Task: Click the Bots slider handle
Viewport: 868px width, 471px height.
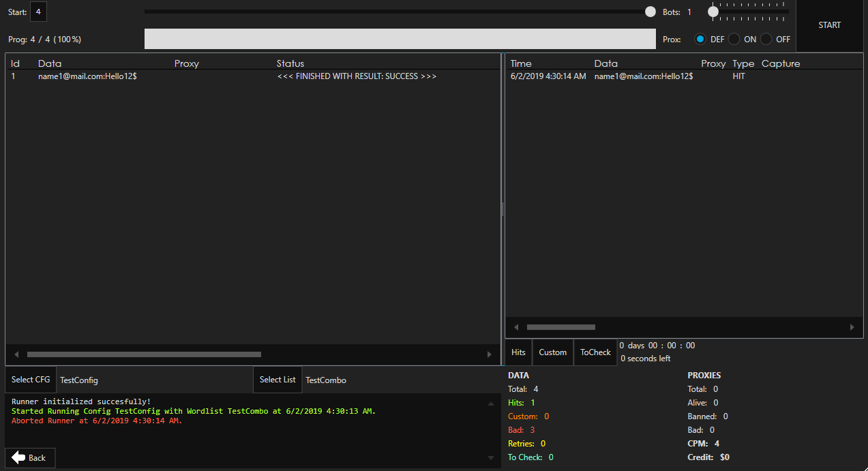Action: [x=713, y=11]
